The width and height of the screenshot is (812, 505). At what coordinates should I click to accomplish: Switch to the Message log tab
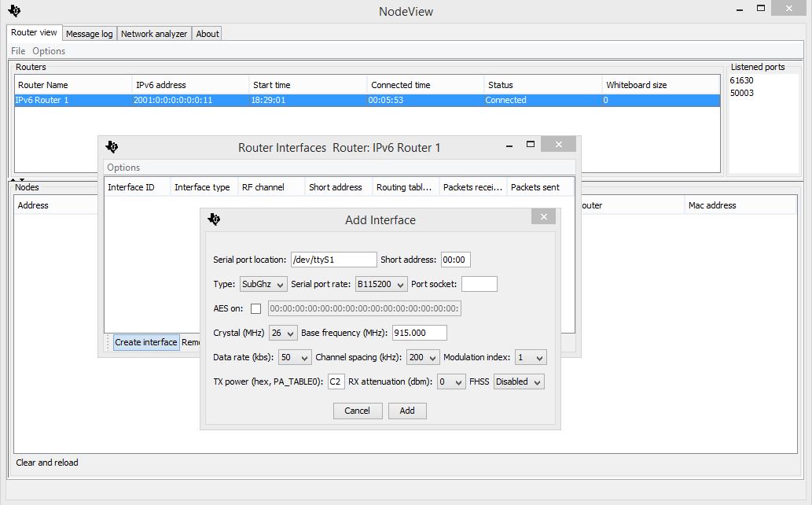point(90,34)
